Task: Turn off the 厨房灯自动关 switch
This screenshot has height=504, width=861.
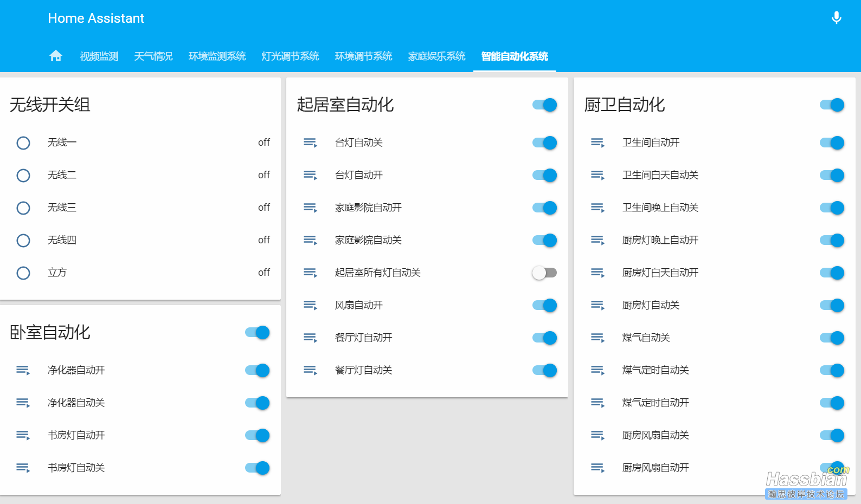Action: pos(832,305)
